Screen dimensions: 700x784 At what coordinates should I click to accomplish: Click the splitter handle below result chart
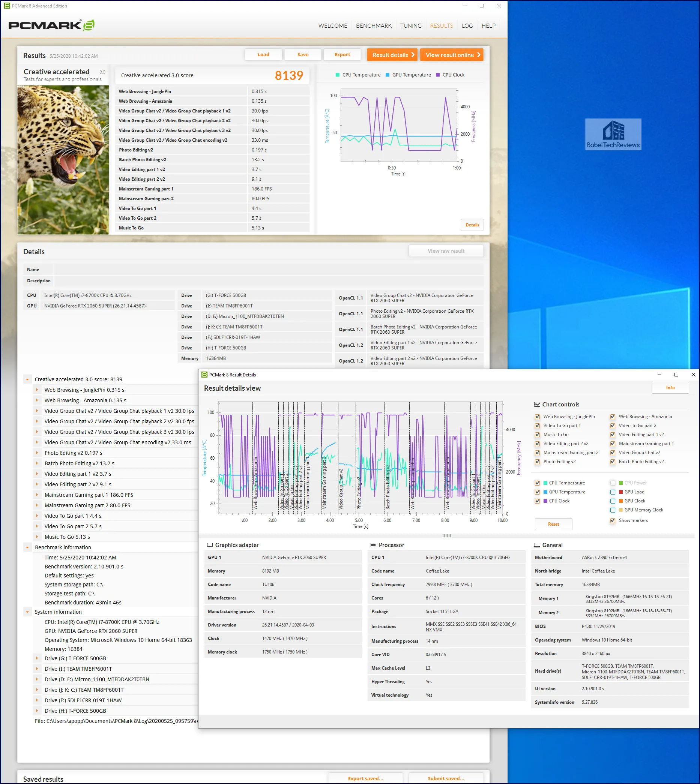446,536
